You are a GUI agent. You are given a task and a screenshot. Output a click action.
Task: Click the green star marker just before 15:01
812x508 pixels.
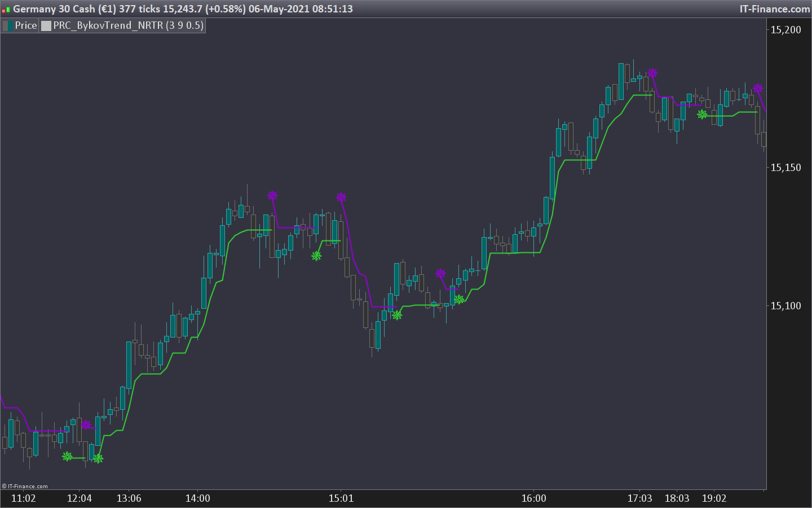[x=316, y=256]
